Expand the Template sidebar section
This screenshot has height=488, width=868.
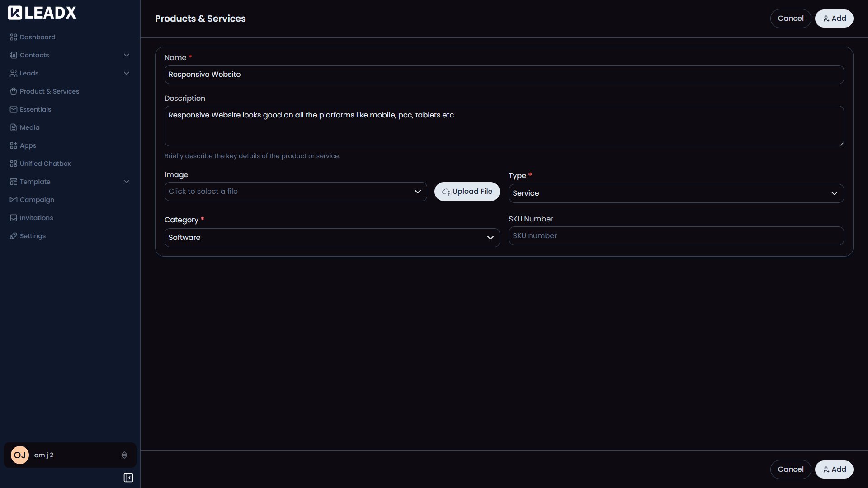[x=127, y=181]
